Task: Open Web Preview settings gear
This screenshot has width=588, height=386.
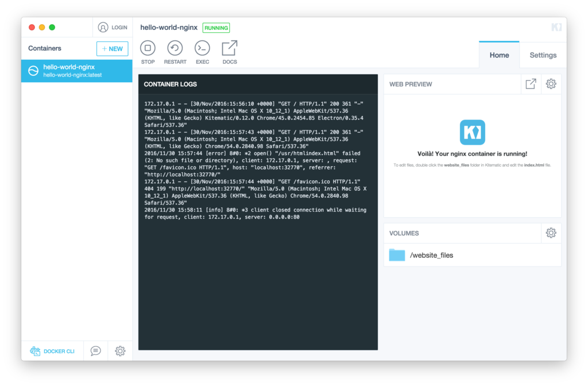Action: coord(551,84)
